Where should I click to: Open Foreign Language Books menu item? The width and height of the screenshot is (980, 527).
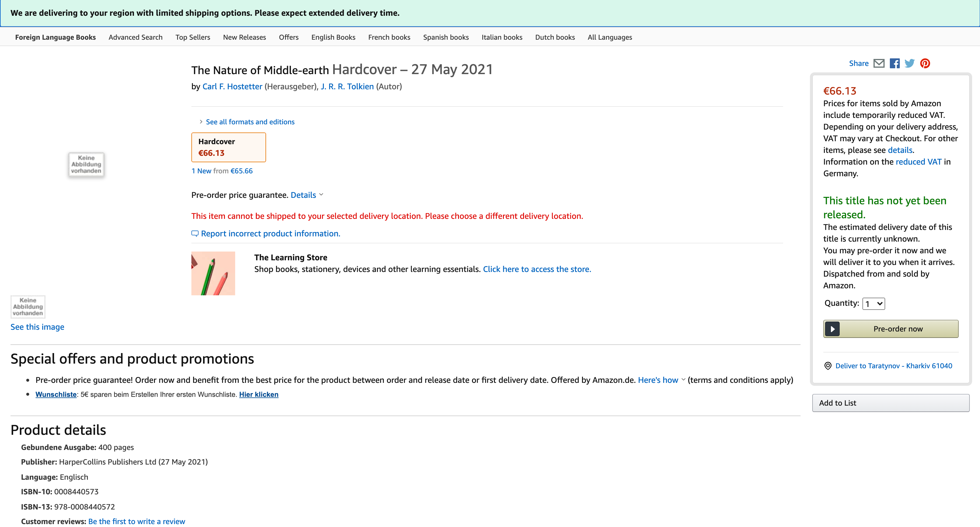pos(55,37)
